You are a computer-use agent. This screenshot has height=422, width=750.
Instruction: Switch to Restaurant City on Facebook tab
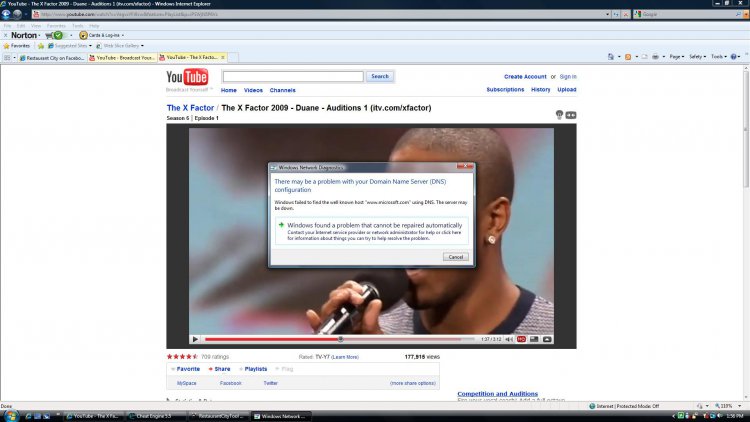(52, 57)
